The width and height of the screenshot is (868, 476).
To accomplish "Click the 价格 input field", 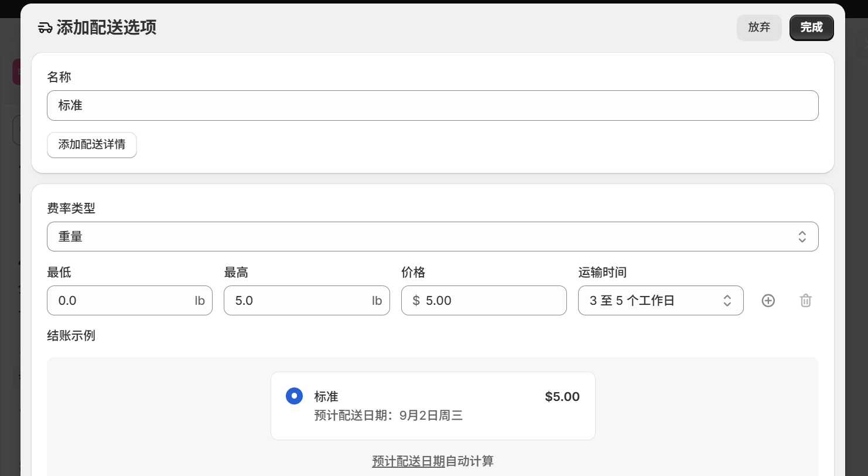I will click(484, 301).
